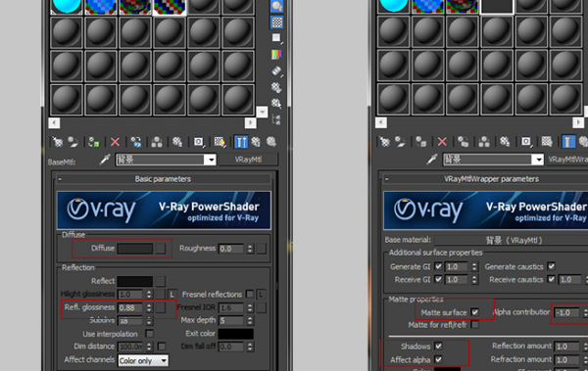
Task: Open Exit color swatch
Action: 236,334
